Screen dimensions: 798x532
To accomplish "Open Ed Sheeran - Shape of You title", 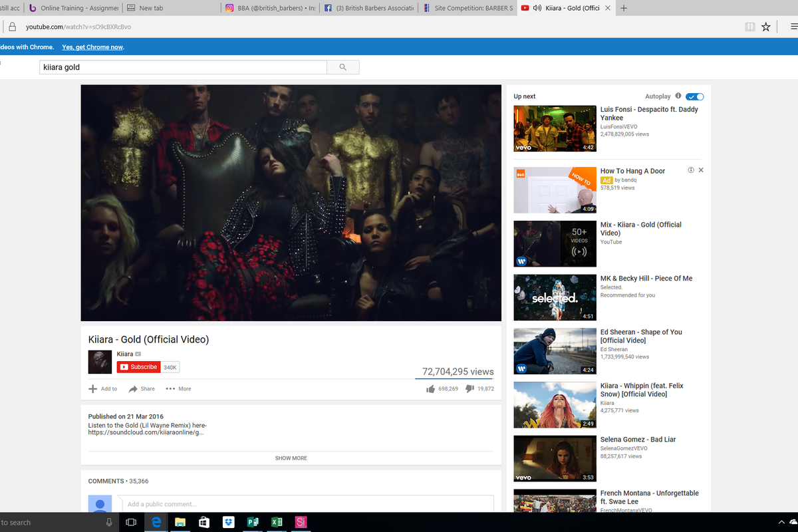I will (641, 336).
